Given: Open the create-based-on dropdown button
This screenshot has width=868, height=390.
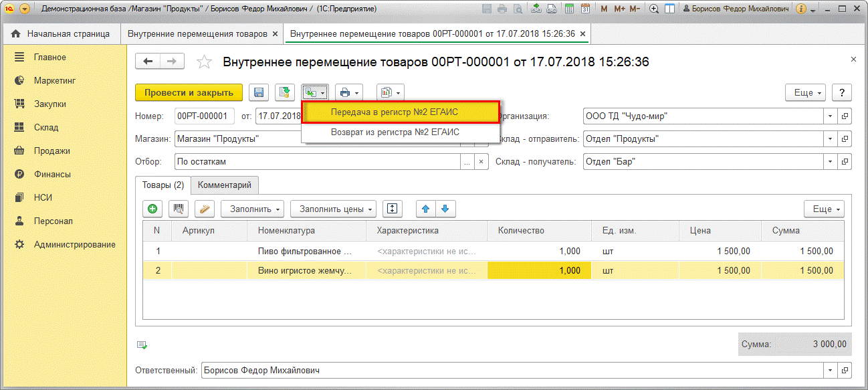Looking at the screenshot, I should pos(315,92).
